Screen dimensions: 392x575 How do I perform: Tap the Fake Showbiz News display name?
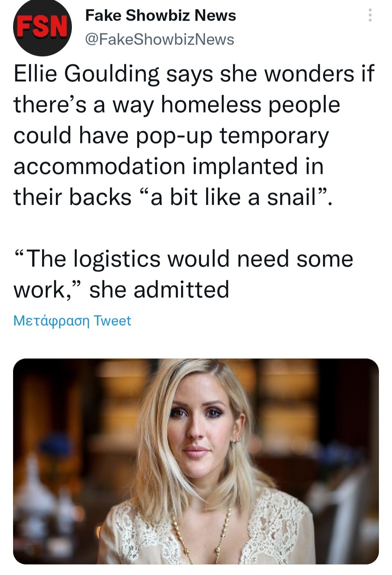coord(160,16)
